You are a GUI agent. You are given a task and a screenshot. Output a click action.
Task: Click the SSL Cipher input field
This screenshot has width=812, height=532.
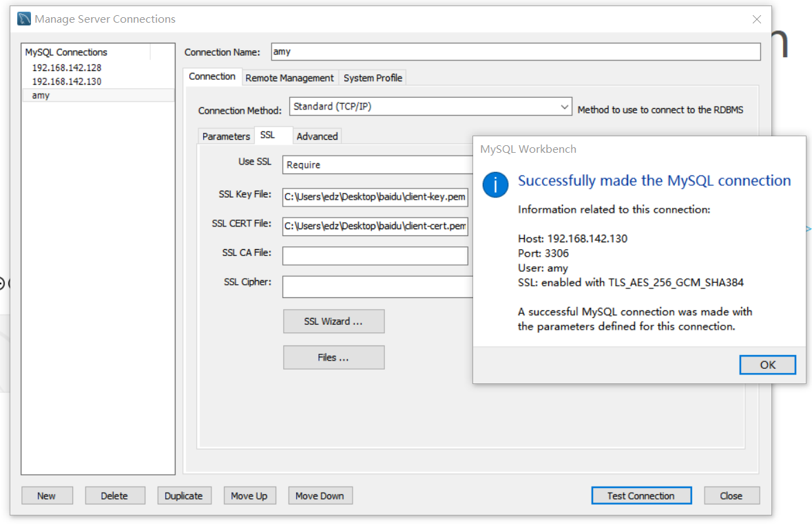pyautogui.click(x=377, y=287)
